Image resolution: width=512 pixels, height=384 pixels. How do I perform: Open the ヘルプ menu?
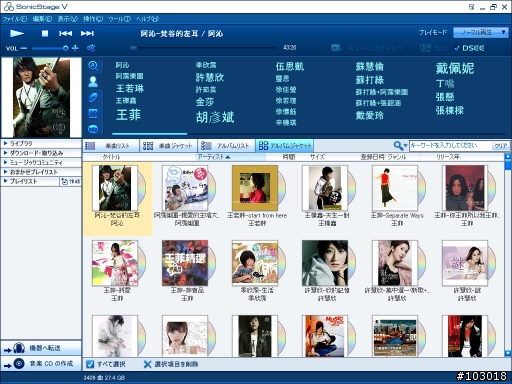147,19
